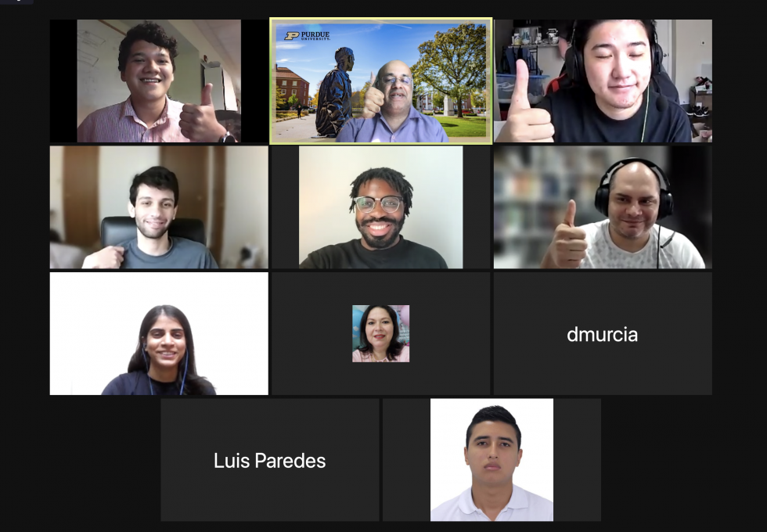Select the bald man with headphones giving thumbs up
Screen dimensions: 767x532
(x=603, y=207)
